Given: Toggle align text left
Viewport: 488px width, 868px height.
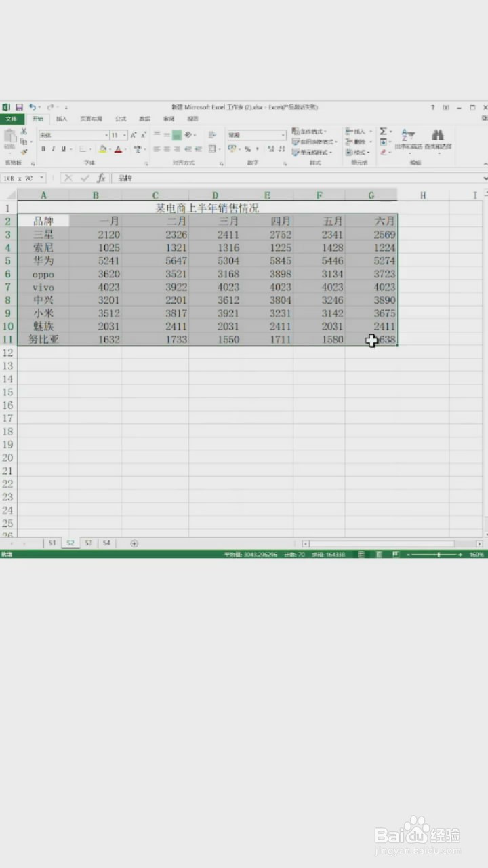Looking at the screenshot, I should [x=157, y=149].
